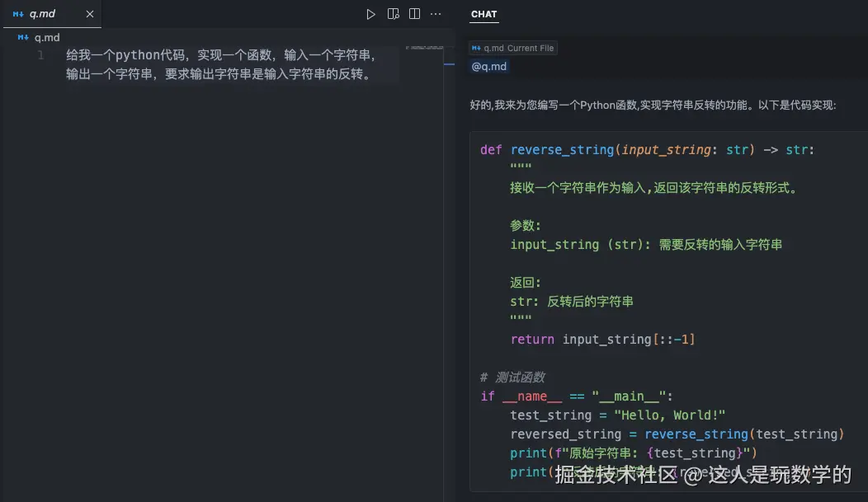The image size is (868, 502).
Task: Click the test_string = "Hello, World!" line
Action: click(617, 415)
